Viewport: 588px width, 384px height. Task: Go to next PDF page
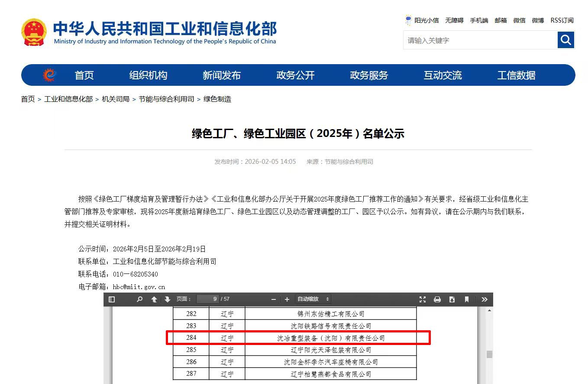coord(168,299)
